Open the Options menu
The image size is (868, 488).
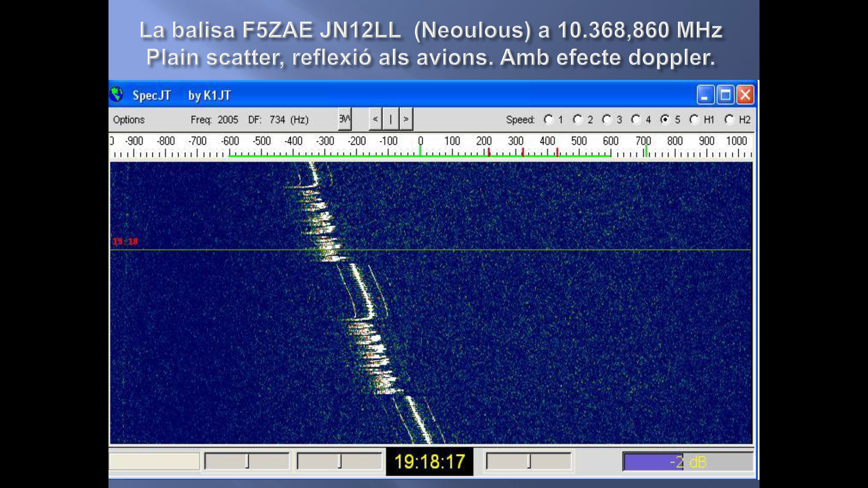pyautogui.click(x=129, y=120)
